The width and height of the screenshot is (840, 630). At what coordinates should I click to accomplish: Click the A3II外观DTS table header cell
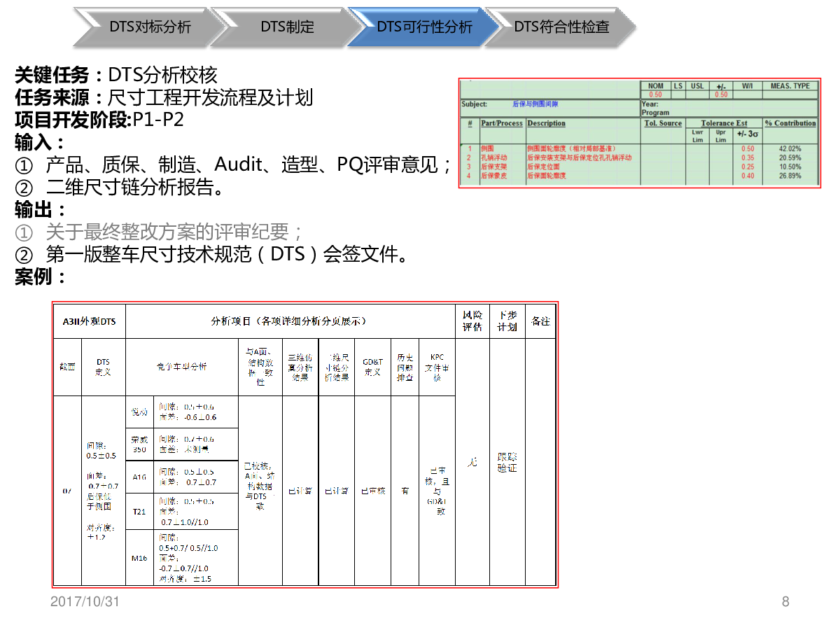89,321
